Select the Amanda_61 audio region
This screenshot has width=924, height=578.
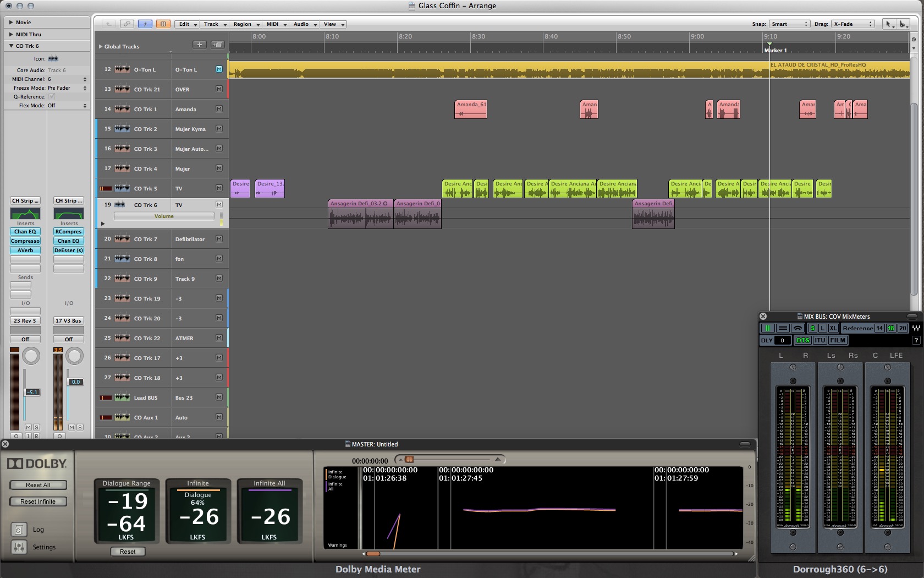point(471,109)
